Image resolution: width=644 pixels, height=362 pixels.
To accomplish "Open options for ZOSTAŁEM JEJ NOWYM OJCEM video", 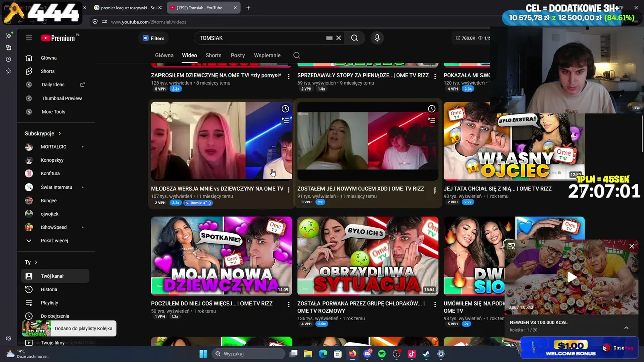I will (x=435, y=190).
